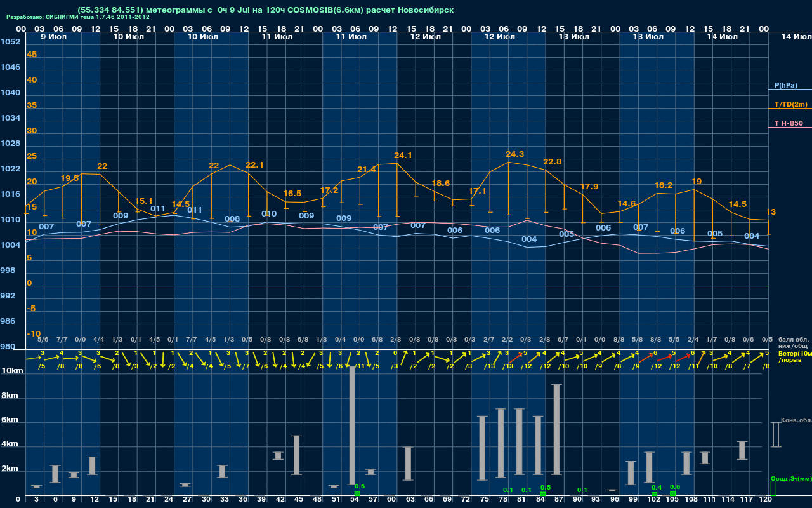Click the 2km height axis label
812x508 pixels.
tap(10, 469)
